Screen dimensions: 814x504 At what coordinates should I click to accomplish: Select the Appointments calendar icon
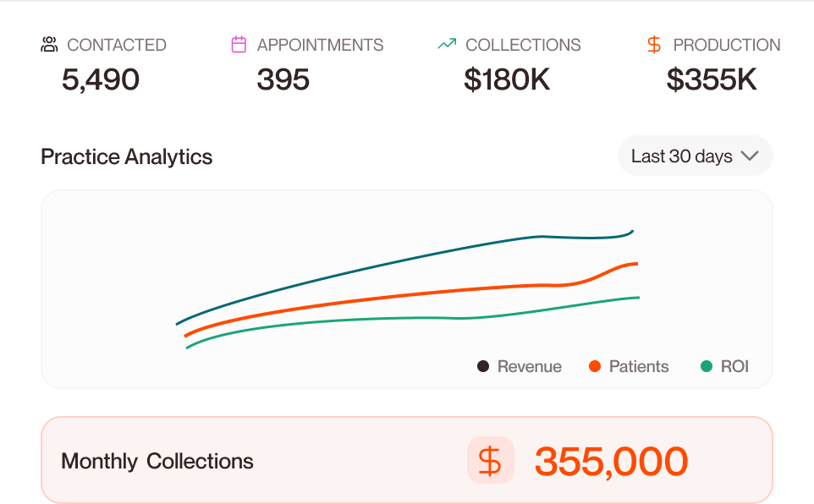coord(239,44)
